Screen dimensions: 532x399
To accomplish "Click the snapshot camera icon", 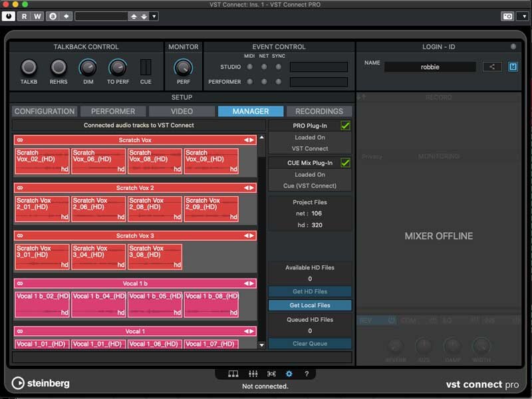I will 507,16.
